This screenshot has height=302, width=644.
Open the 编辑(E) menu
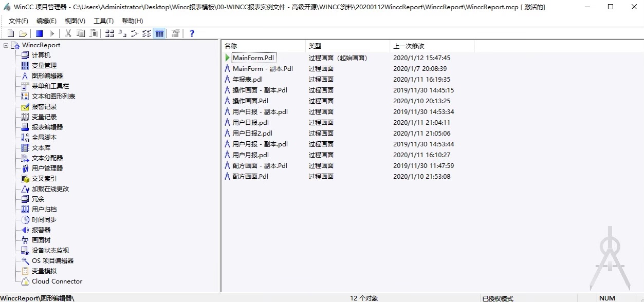(x=47, y=21)
